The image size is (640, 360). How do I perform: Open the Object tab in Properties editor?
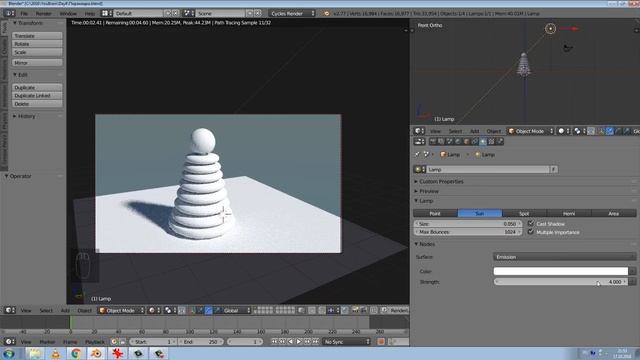point(466,142)
